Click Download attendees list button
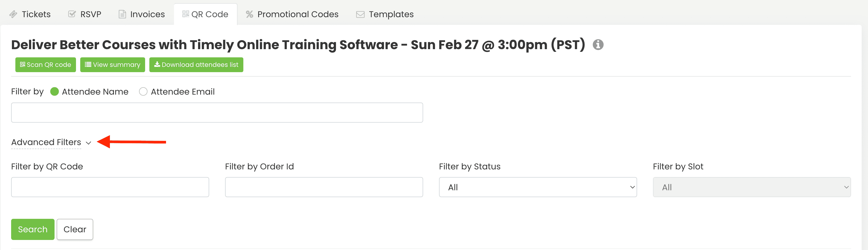 coord(196,64)
